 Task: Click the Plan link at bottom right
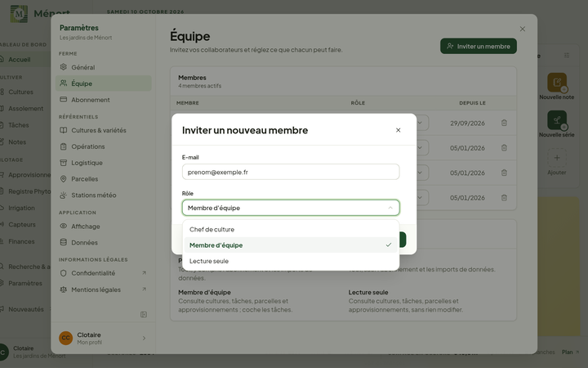pyautogui.click(x=570, y=352)
